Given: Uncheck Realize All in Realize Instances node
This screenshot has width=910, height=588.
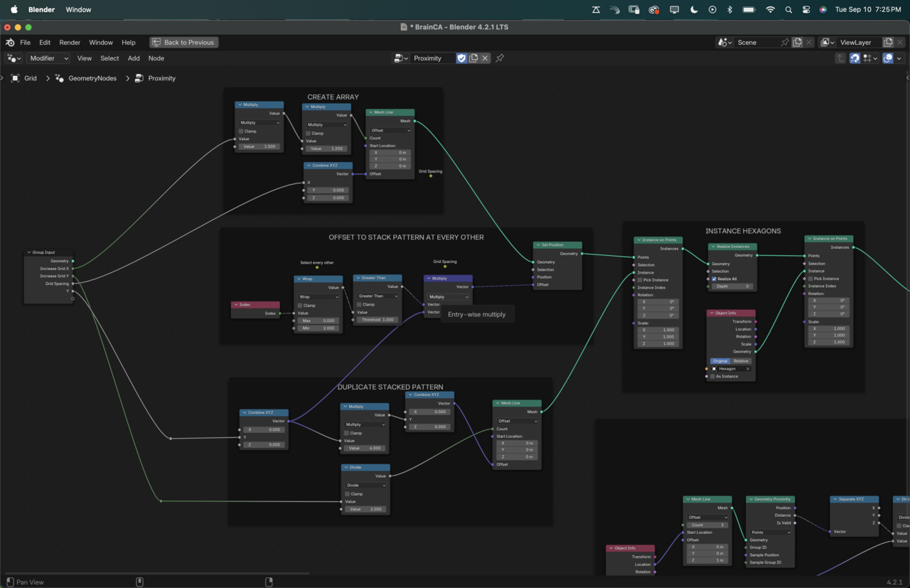Looking at the screenshot, I should tap(714, 279).
